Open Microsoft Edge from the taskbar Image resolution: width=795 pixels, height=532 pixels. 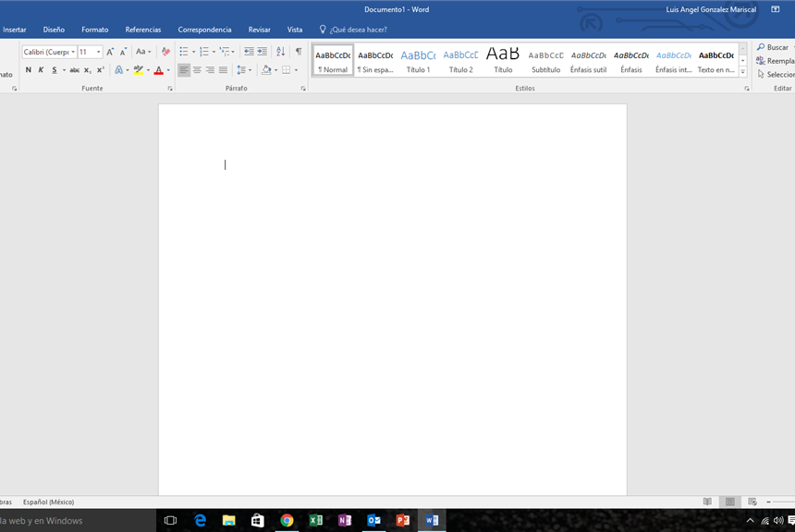201,520
